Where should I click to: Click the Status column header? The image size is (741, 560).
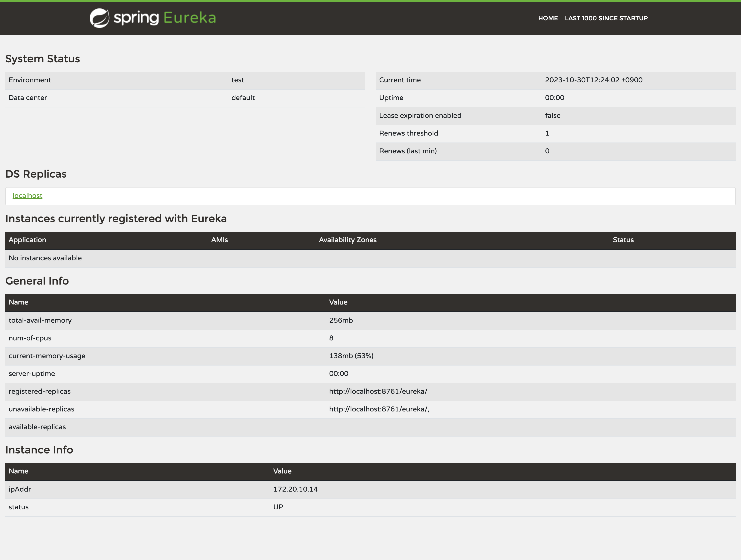click(623, 240)
